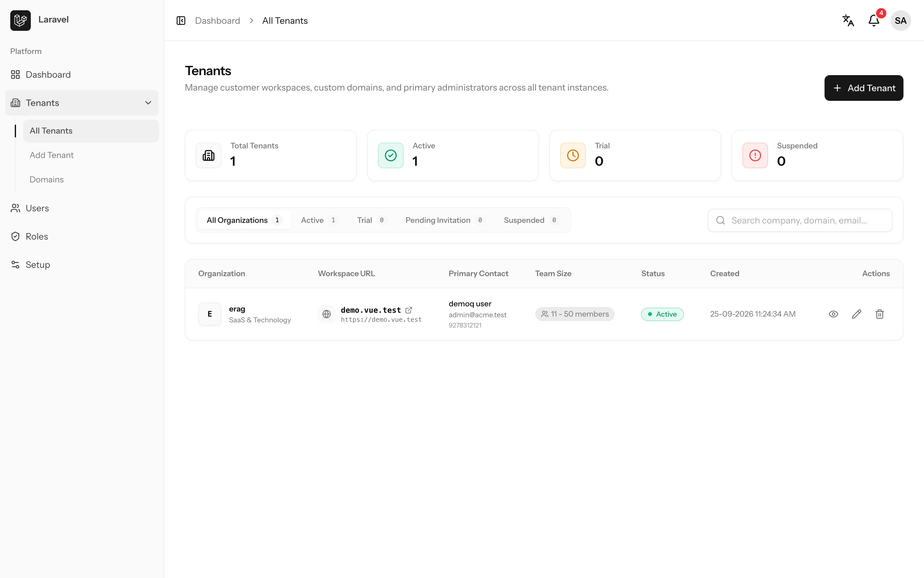The width and height of the screenshot is (924, 578).
Task: Click the Active status badge
Action: point(663,314)
